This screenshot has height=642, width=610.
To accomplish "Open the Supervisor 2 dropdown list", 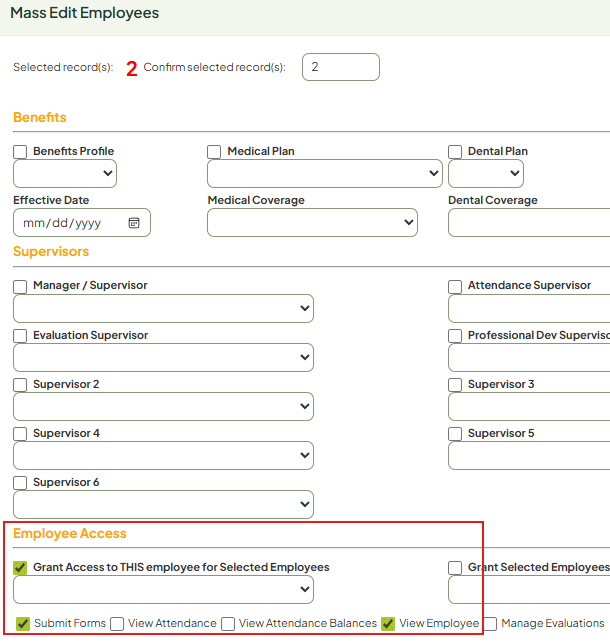I will coord(163,407).
